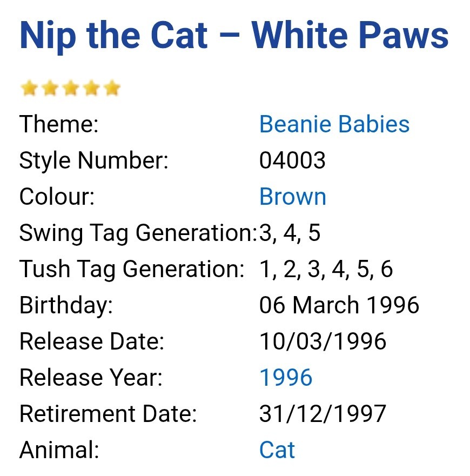Click the retirement date 31/12/1997
Screen dimensions: 470x476
323,414
